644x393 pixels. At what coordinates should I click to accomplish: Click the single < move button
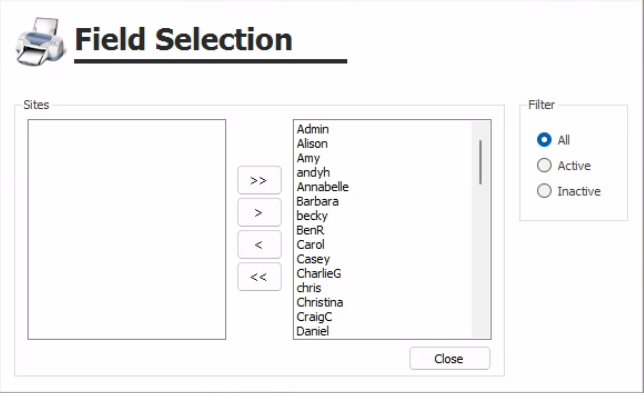coord(259,245)
